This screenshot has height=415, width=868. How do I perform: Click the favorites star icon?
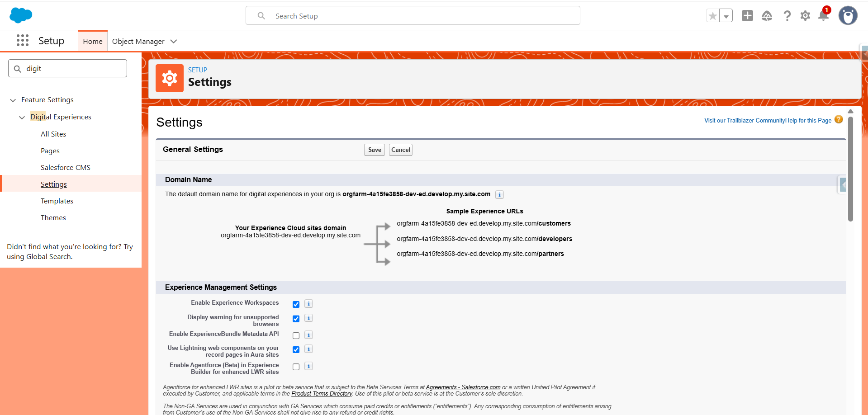pos(713,16)
